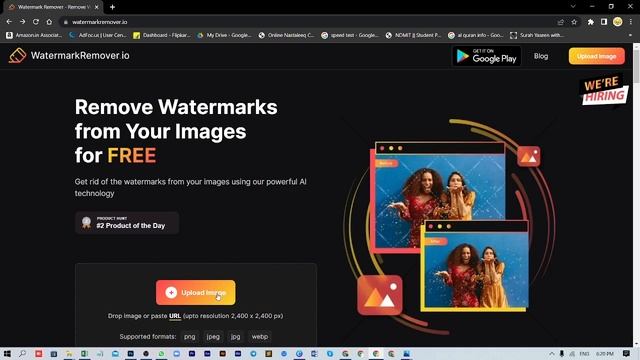Show hidden system tray icons
This screenshot has height=360, width=640.
[551, 354]
